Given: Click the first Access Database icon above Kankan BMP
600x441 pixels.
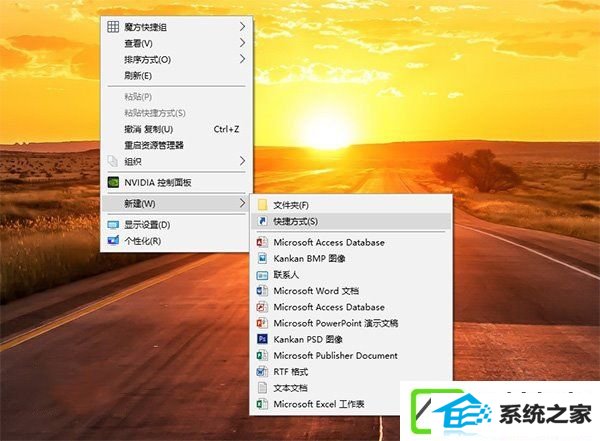Looking at the screenshot, I should tap(262, 242).
